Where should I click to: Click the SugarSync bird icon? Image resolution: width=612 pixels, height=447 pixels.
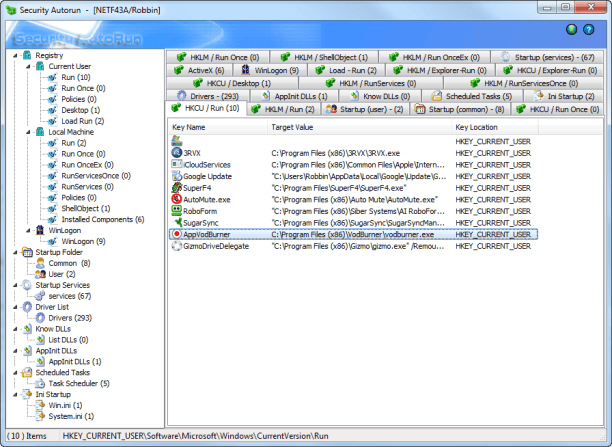click(x=177, y=223)
